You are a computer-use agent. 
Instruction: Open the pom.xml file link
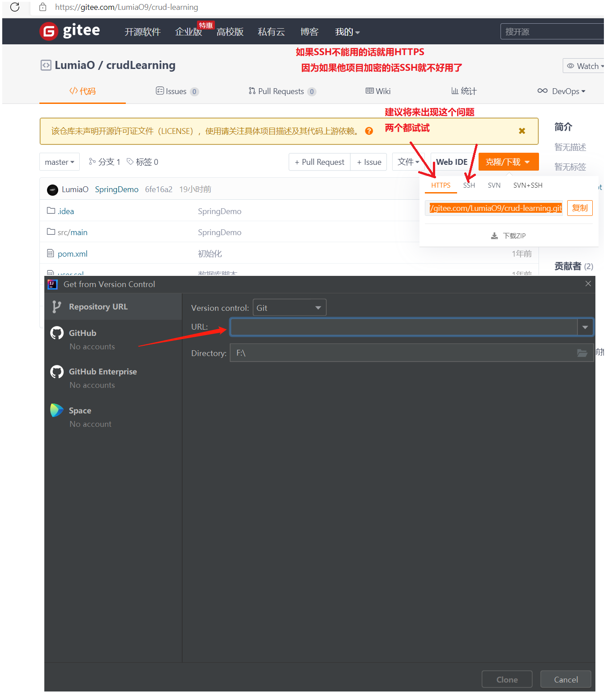72,253
